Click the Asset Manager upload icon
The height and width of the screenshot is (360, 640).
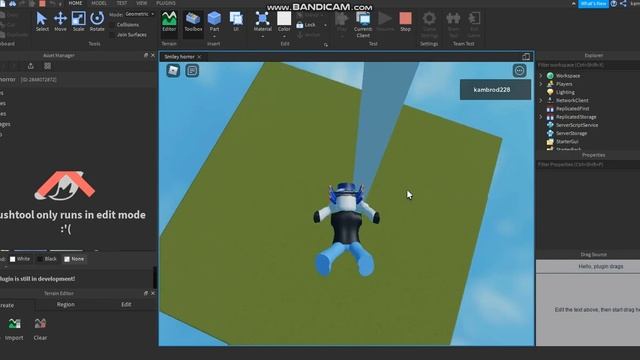[x=31, y=66]
